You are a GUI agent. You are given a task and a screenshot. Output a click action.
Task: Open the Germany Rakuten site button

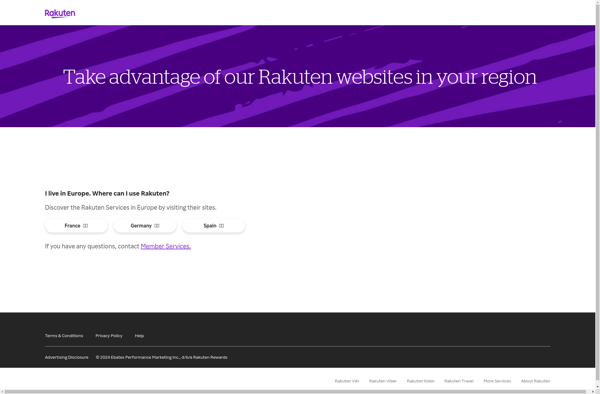(145, 226)
